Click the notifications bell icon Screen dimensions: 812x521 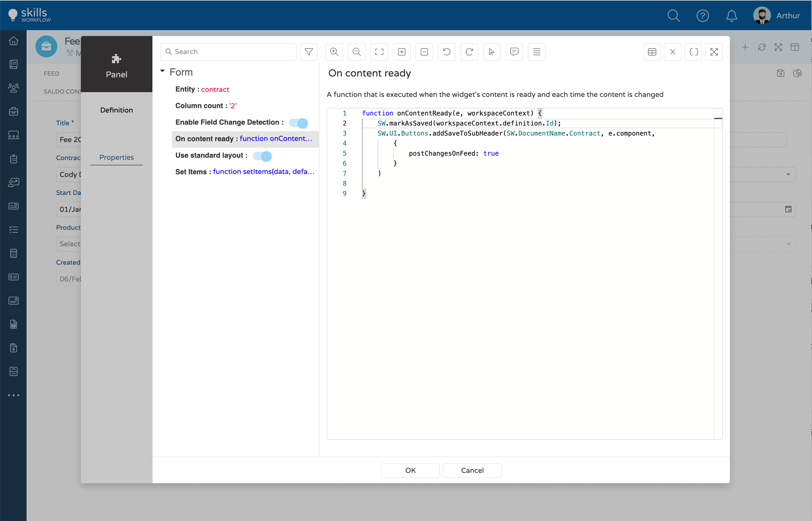(731, 16)
